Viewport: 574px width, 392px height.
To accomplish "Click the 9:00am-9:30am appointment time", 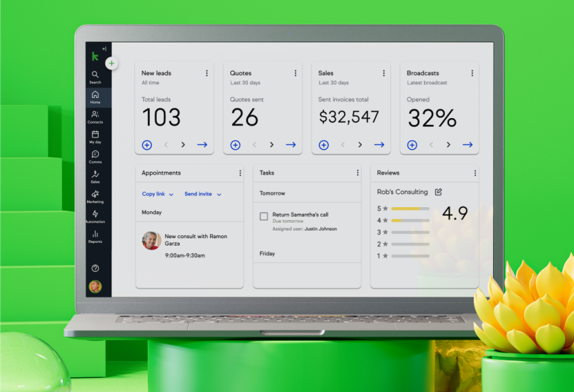I will (185, 256).
